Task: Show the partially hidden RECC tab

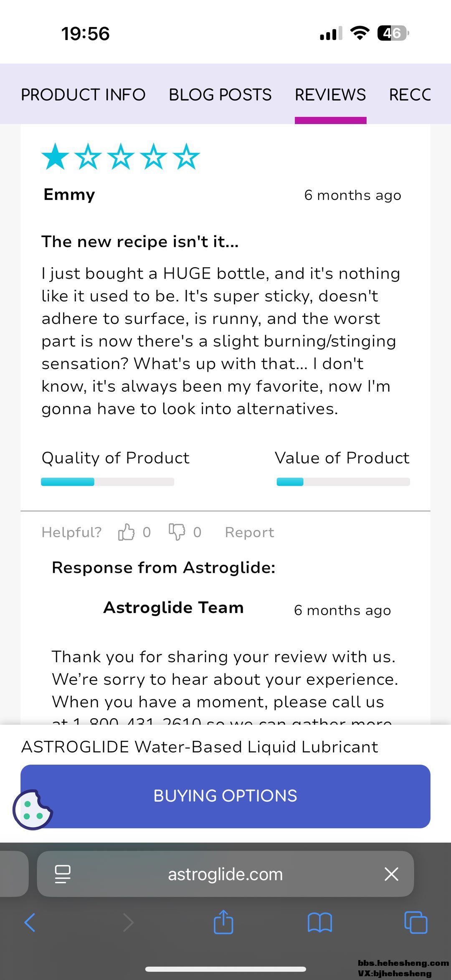Action: (x=410, y=95)
